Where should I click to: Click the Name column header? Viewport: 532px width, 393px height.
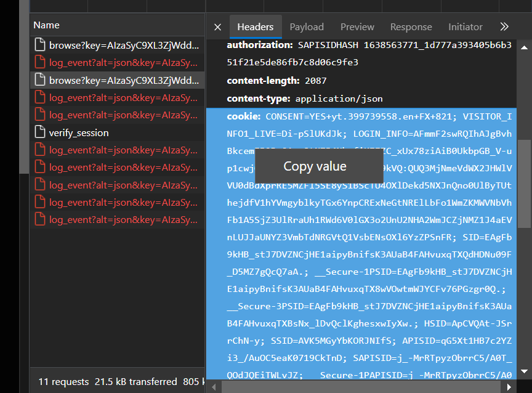click(x=47, y=25)
